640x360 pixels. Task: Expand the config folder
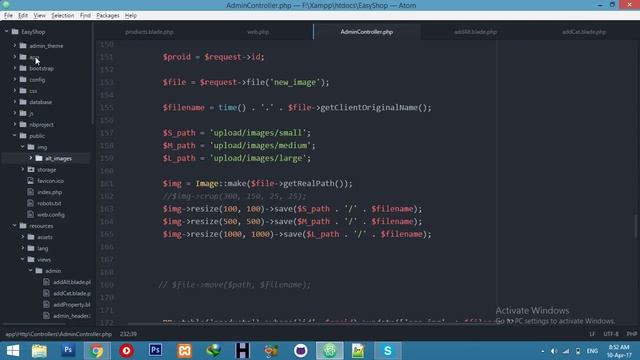click(15, 79)
